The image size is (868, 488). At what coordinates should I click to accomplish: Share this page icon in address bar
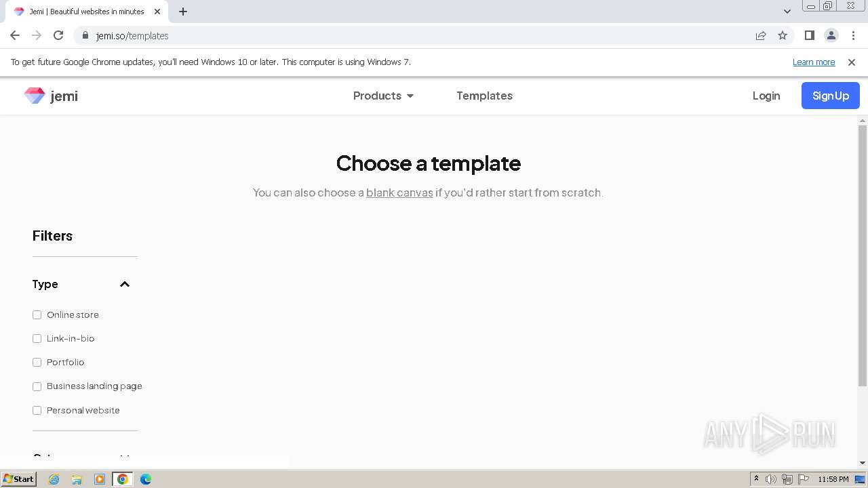pos(761,35)
